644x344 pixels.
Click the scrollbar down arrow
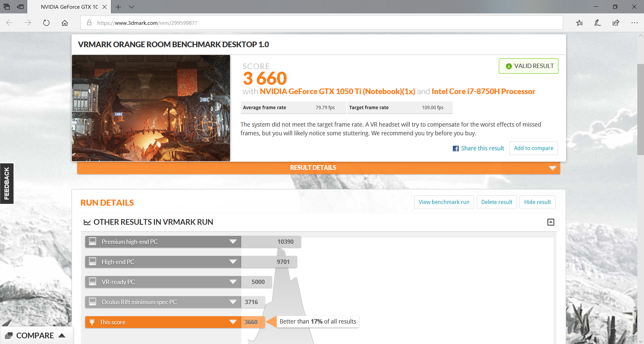(x=640, y=341)
